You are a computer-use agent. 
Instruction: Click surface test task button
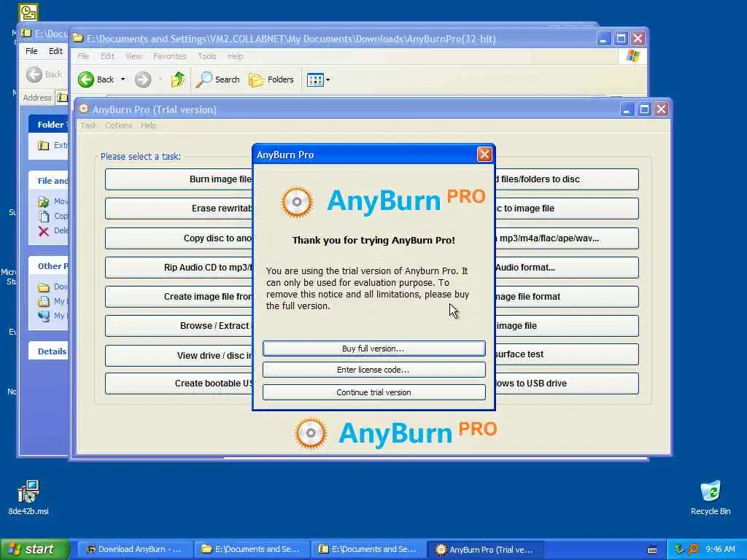click(x=567, y=354)
